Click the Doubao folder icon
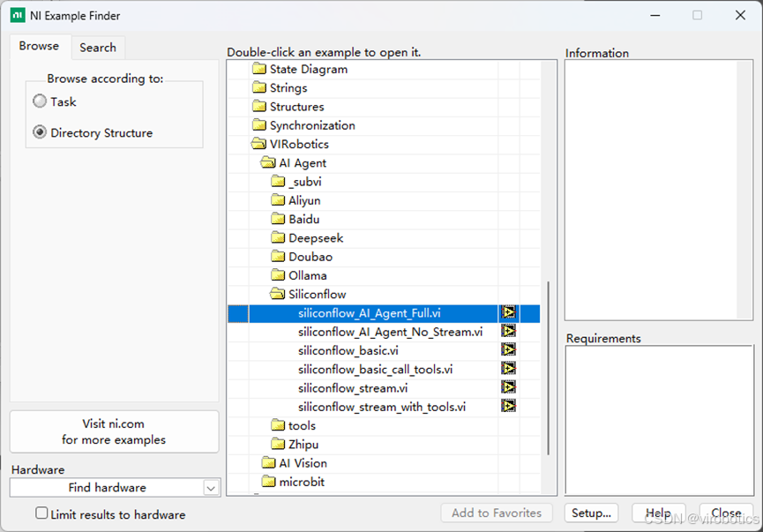 coord(278,257)
